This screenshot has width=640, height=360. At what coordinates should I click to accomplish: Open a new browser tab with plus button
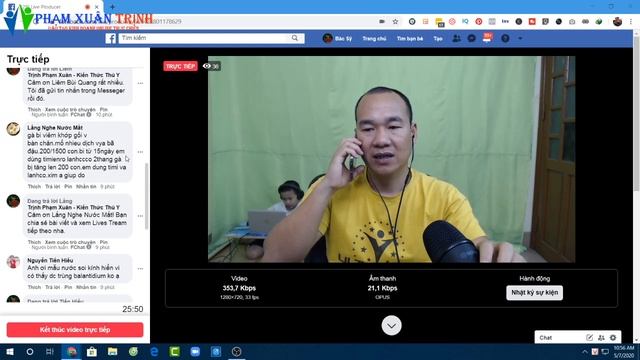(x=112, y=7)
